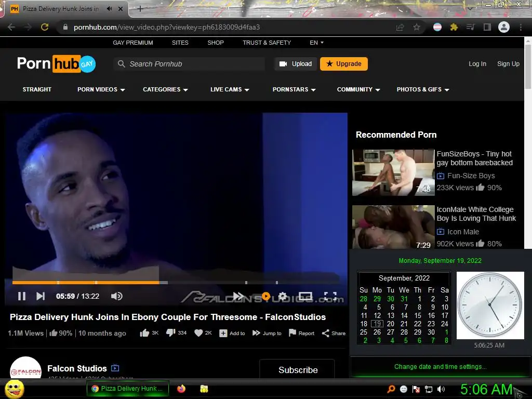Open the Extensions puzzle piece icon

pos(454,27)
